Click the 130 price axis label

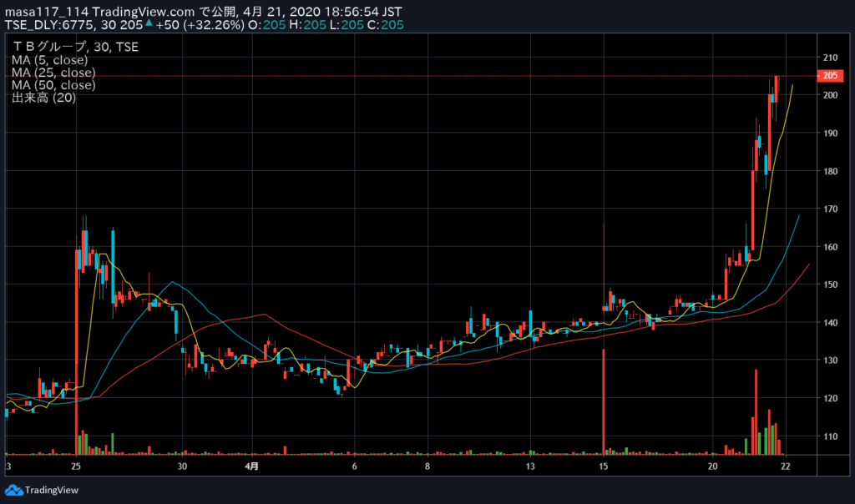pos(831,360)
